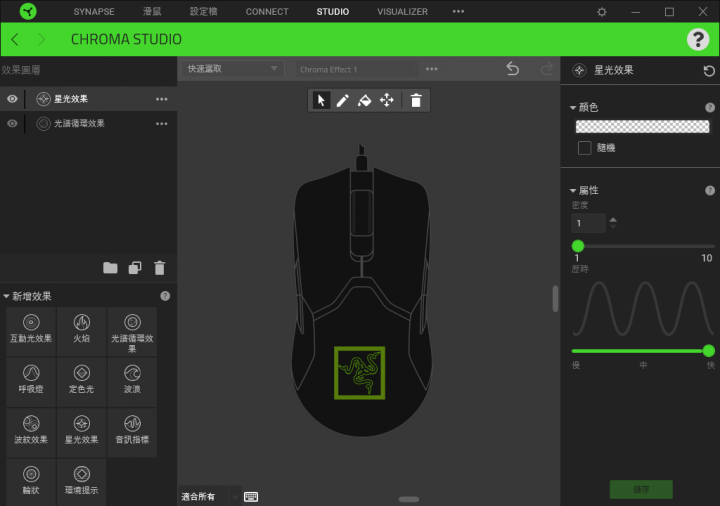
Task: Increase 密度 with the stepper up arrow
Action: (x=613, y=219)
